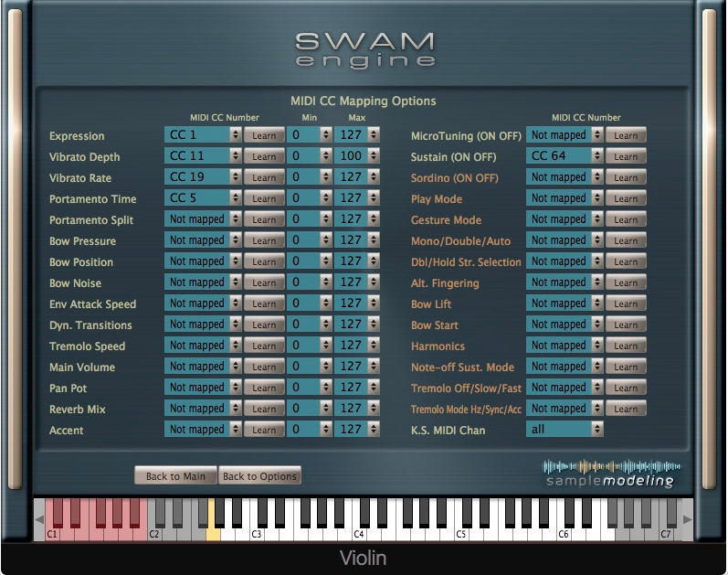This screenshot has height=575, width=728.
Task: Click Learn for Expression
Action: click(x=264, y=135)
